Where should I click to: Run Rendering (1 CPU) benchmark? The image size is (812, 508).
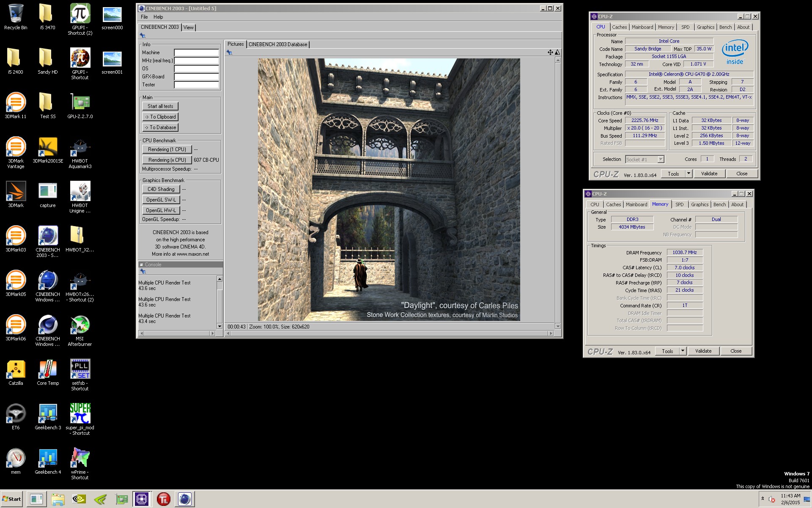[x=167, y=149]
